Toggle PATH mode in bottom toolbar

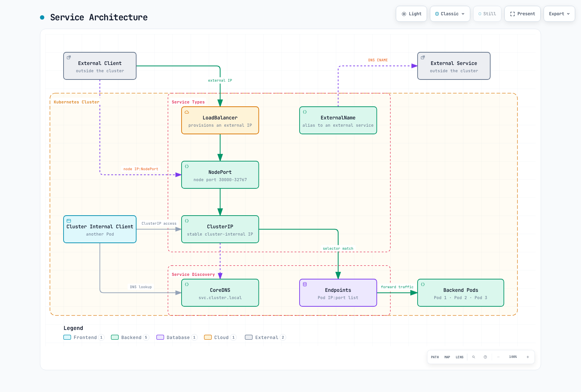435,357
